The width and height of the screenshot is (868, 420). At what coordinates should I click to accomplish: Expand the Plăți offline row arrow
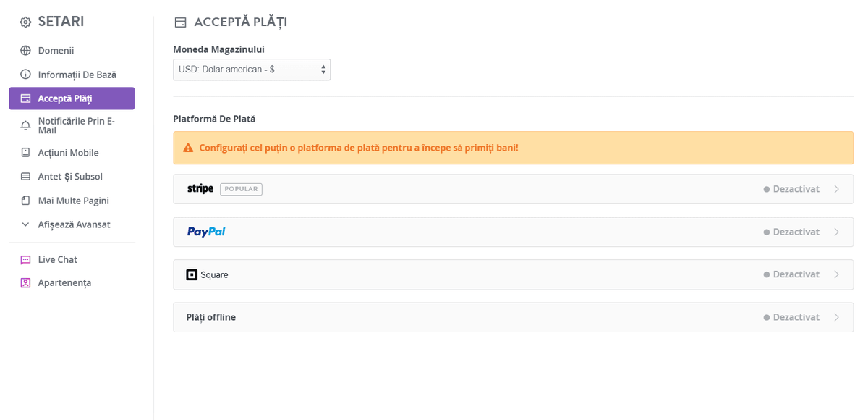[x=837, y=317]
